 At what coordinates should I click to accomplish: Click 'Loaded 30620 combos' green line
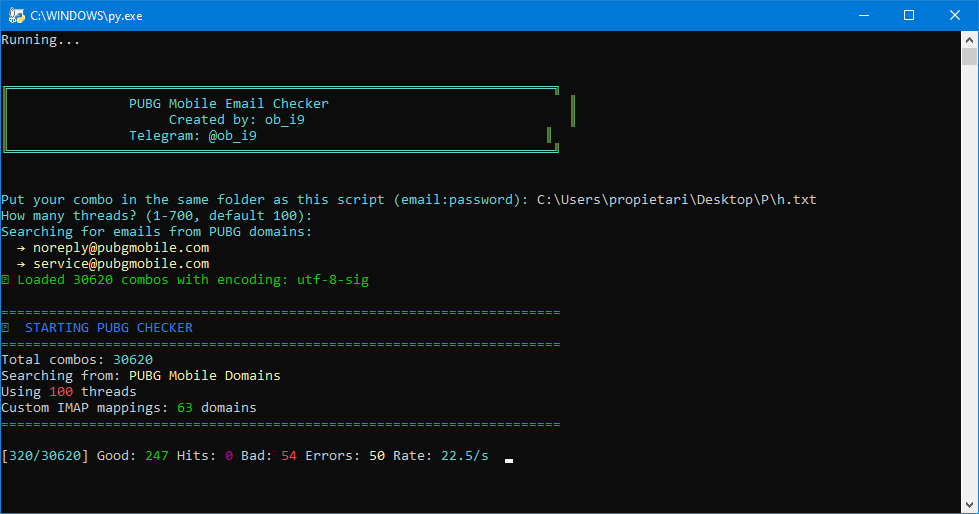[x=185, y=280]
